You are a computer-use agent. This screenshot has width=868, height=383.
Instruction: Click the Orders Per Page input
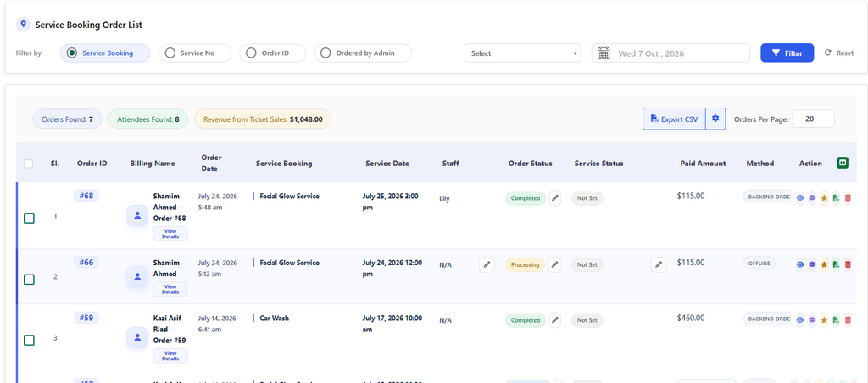pyautogui.click(x=813, y=119)
